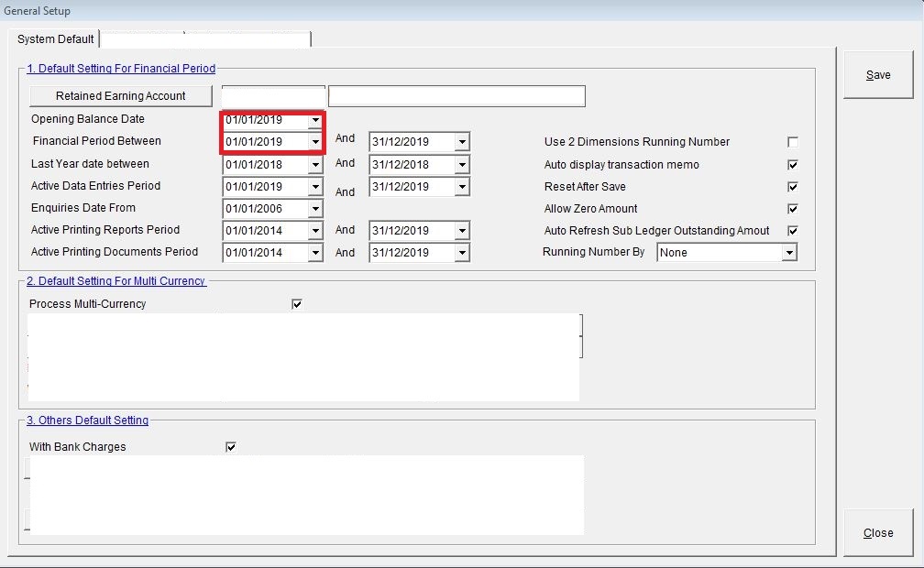Image resolution: width=924 pixels, height=568 pixels.
Task: Uncheck the Process Multi-Currency checkbox
Action: (297, 304)
